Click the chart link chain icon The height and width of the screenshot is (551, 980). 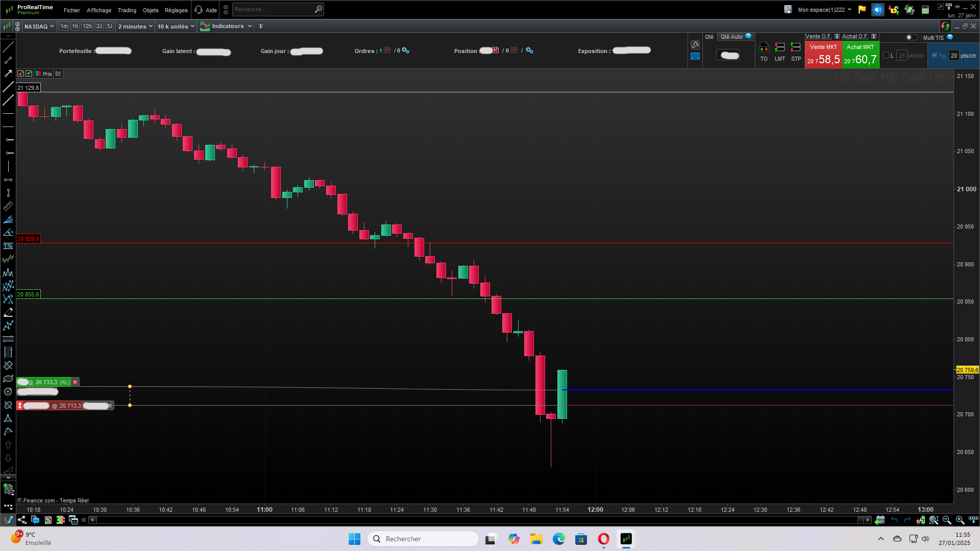click(x=17, y=27)
